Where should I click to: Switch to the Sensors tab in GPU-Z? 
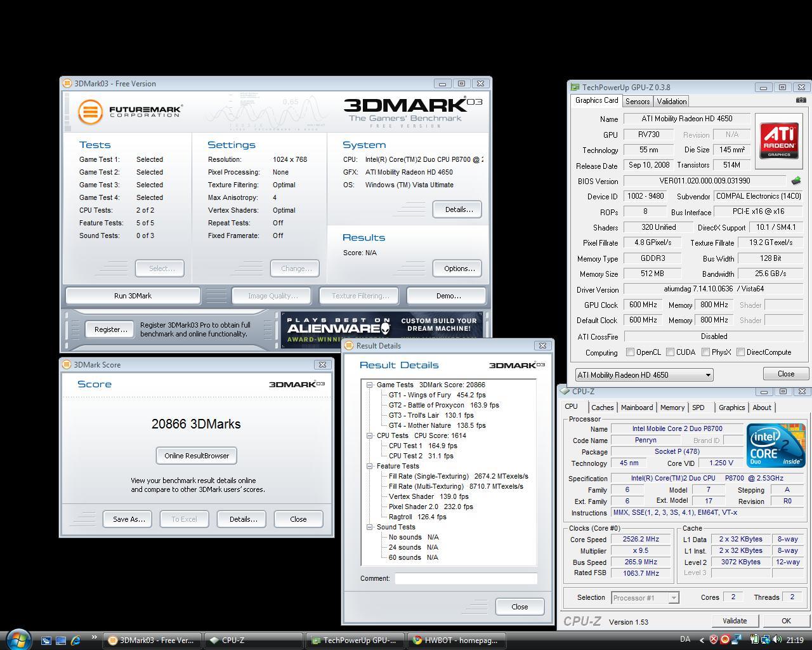[638, 102]
